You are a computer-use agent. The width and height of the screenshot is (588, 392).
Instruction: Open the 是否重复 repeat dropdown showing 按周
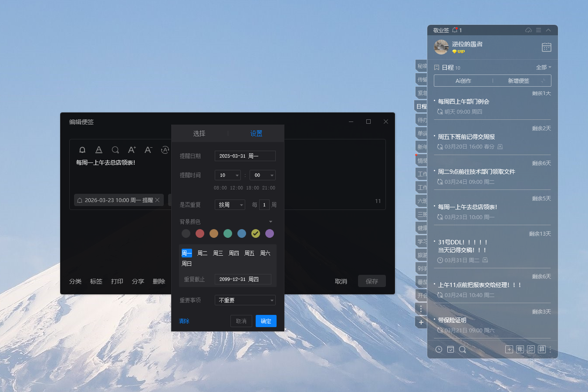[230, 204]
